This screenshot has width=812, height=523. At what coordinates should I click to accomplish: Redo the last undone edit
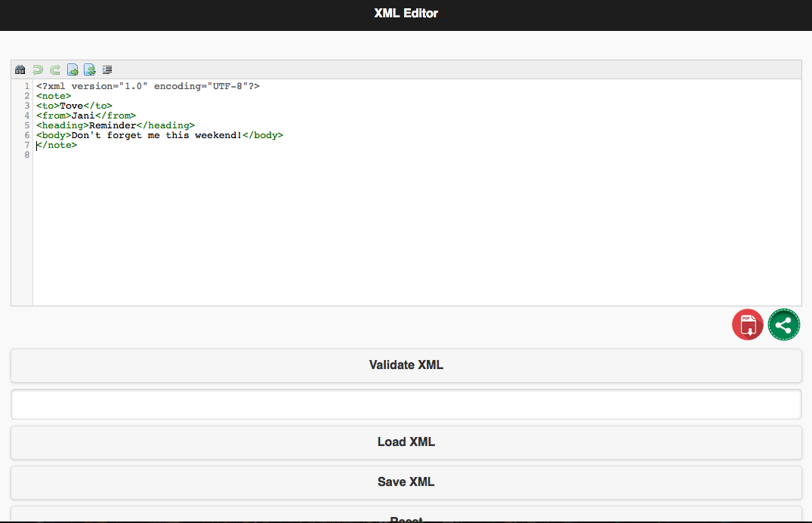click(x=55, y=70)
